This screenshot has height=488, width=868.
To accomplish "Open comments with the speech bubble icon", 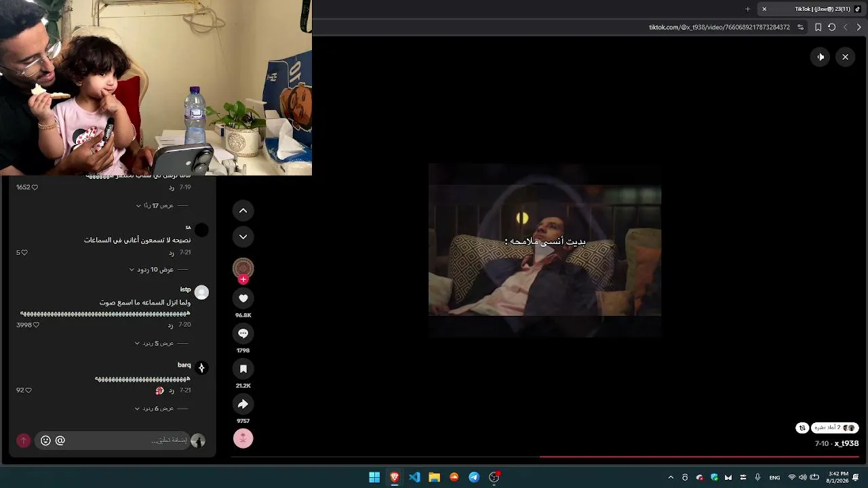I will (x=243, y=333).
